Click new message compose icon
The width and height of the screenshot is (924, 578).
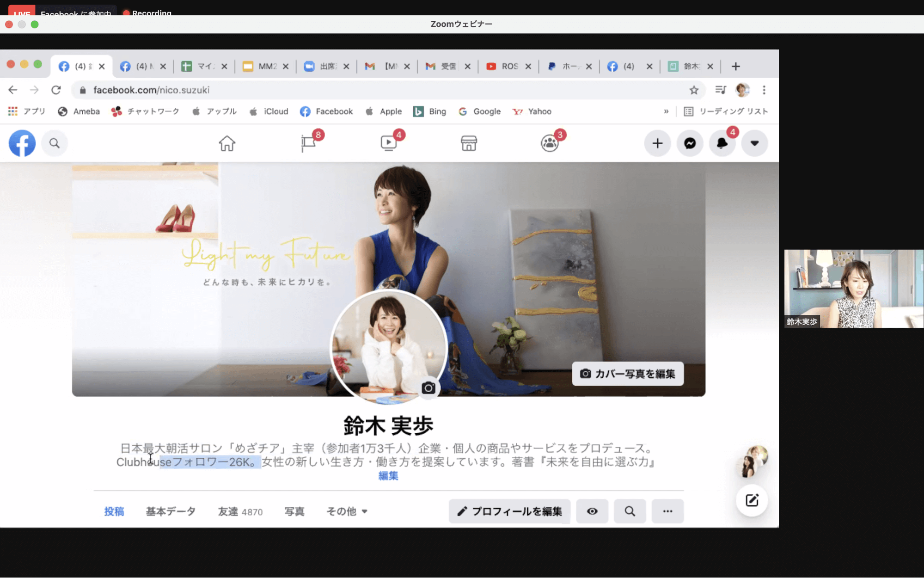(752, 500)
